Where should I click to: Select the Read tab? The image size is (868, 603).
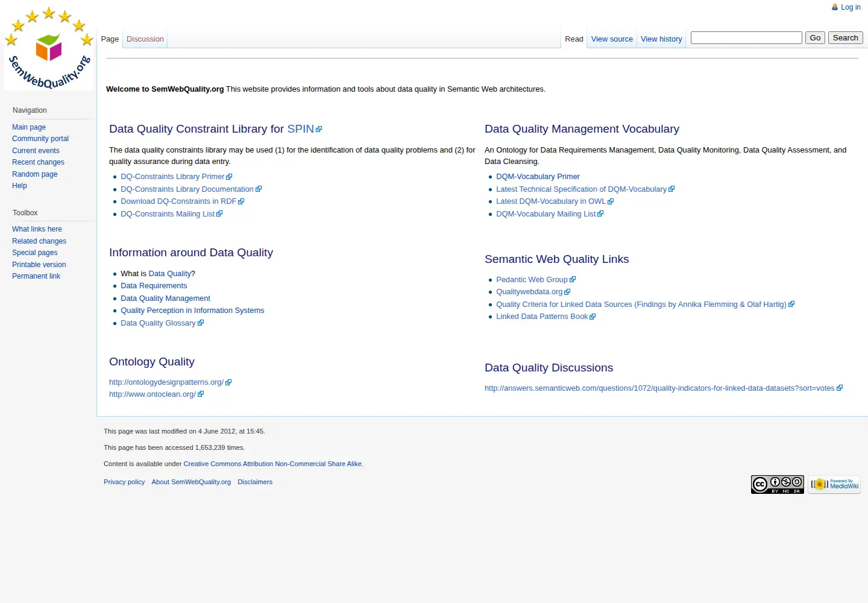[x=574, y=39]
